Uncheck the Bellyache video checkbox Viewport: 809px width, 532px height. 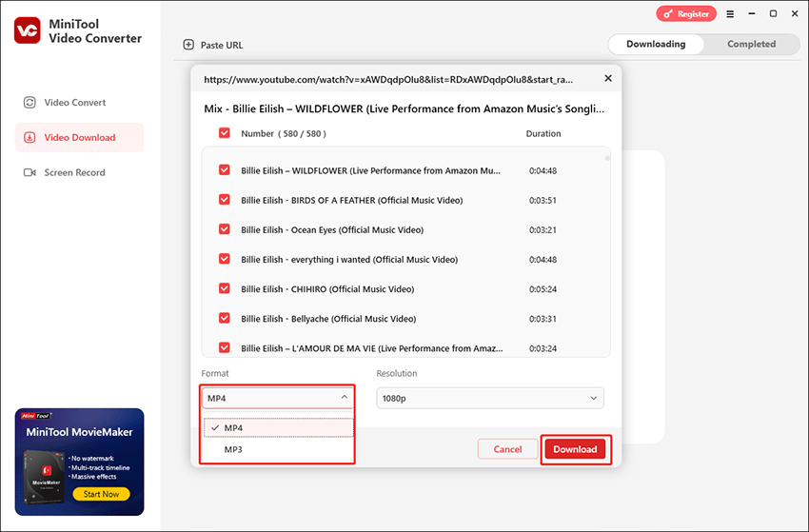(x=225, y=318)
